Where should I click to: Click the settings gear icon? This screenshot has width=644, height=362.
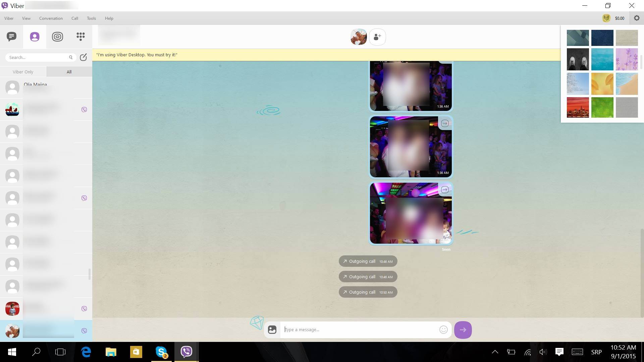tap(637, 18)
